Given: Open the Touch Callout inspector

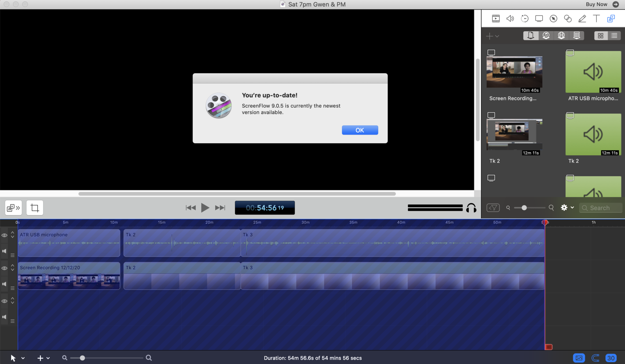Looking at the screenshot, I should coord(568,19).
